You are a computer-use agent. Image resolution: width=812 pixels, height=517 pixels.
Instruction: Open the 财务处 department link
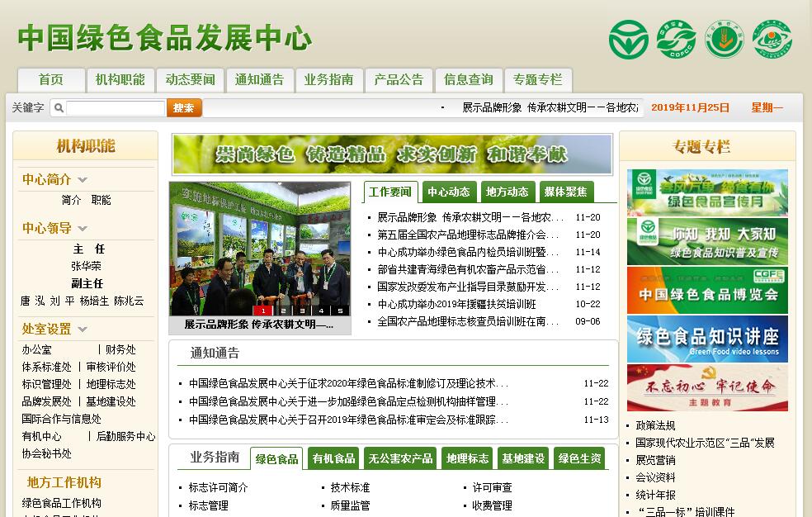(x=120, y=349)
